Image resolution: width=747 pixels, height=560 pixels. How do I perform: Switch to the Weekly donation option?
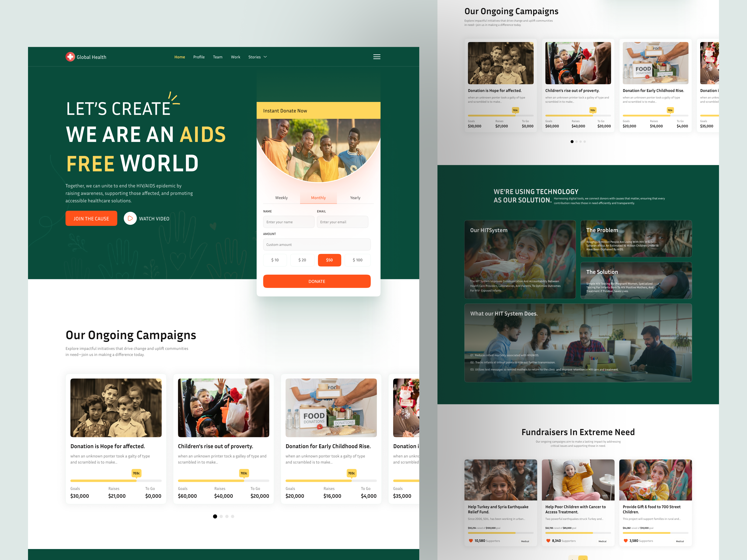pos(281,197)
